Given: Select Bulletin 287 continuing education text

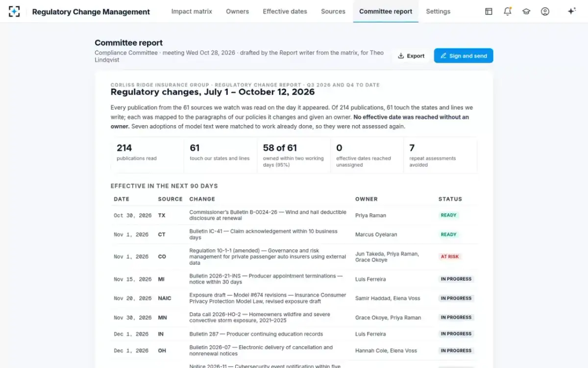Looking at the screenshot, I should pos(256,334).
